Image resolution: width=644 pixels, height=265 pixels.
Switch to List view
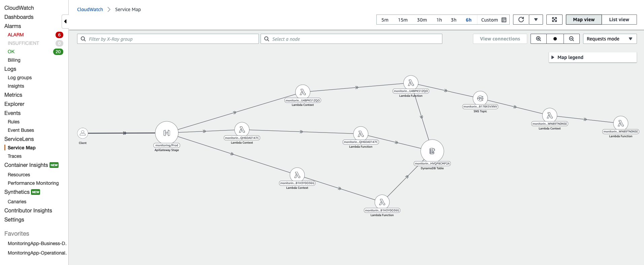[x=619, y=20]
